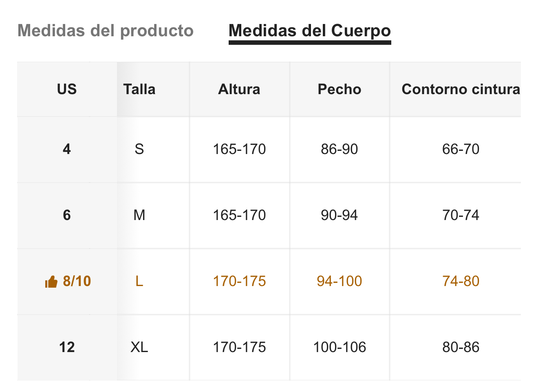Click the XL size cell
538x392 pixels.
(x=139, y=348)
